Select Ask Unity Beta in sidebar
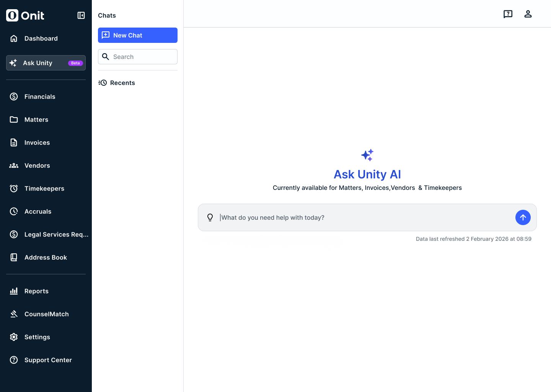The width and height of the screenshot is (551, 392). [46, 63]
